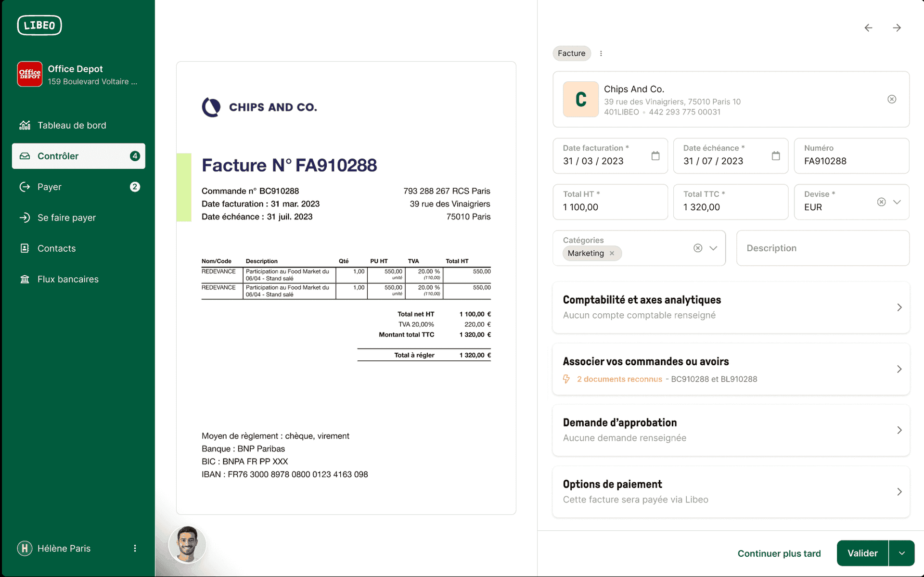Clear the EUR currency selection
The width and height of the screenshot is (924, 577).
click(x=882, y=202)
